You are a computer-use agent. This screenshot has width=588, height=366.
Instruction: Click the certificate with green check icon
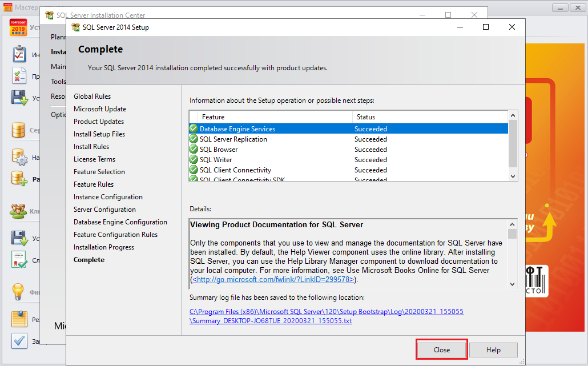[x=19, y=260]
